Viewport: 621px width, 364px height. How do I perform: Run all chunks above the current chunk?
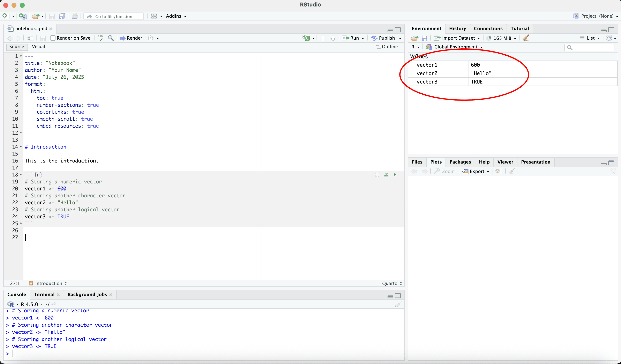pos(386,174)
